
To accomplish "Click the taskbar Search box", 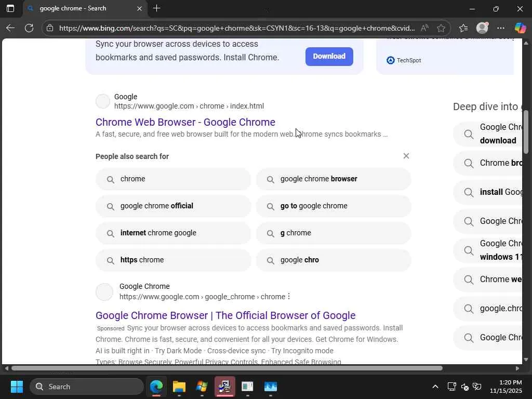I will [87, 387].
